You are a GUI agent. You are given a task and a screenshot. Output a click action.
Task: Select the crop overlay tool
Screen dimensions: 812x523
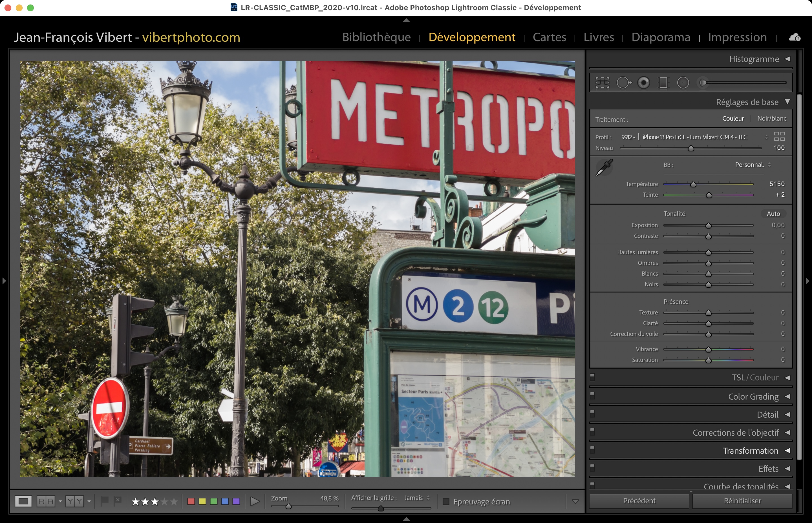pos(603,83)
